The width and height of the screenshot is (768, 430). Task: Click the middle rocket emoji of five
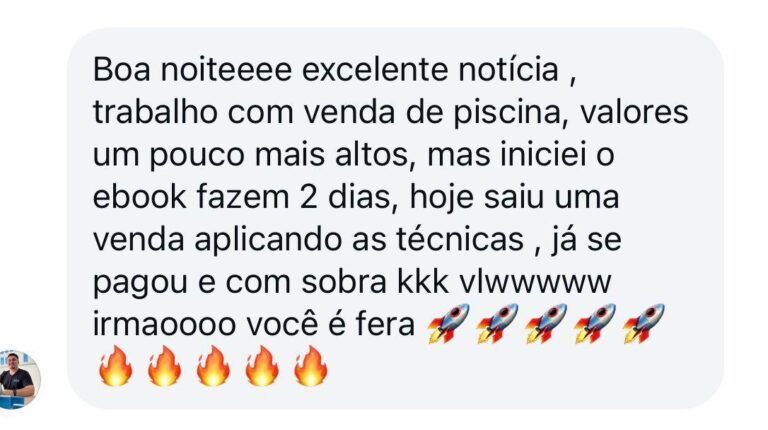[x=546, y=323]
